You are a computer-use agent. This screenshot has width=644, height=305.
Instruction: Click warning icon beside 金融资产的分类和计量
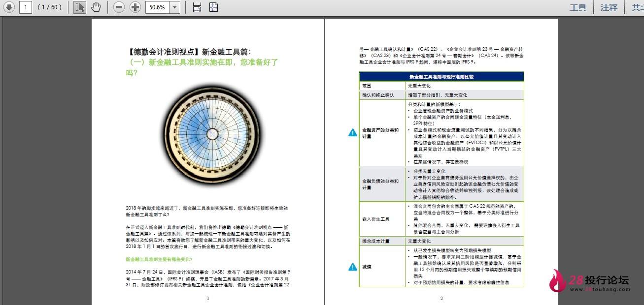tap(353, 132)
